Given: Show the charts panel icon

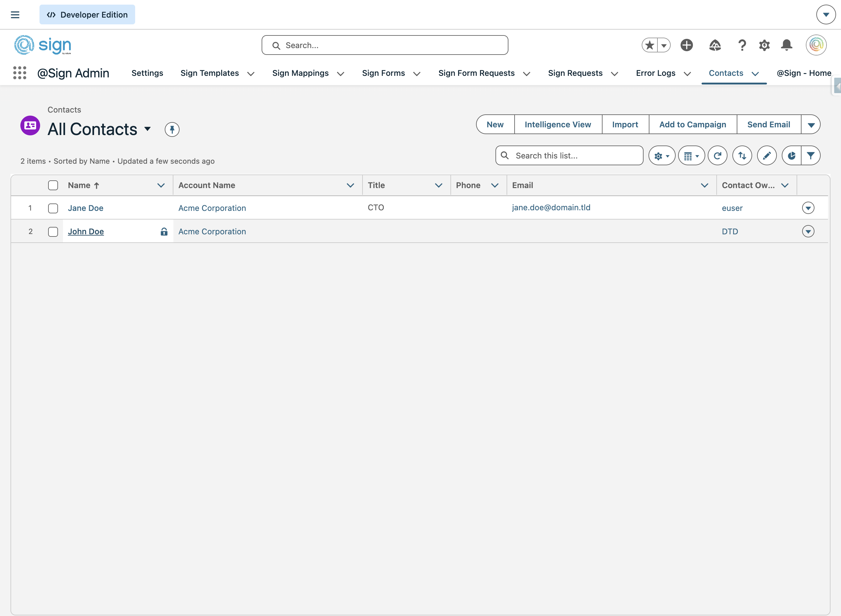Looking at the screenshot, I should tap(791, 156).
